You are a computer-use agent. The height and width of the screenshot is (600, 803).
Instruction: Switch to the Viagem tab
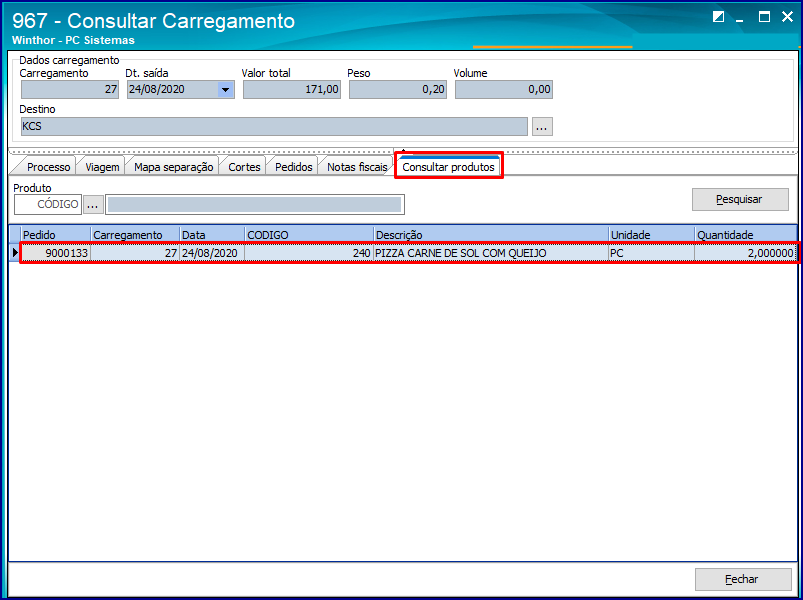point(102,167)
